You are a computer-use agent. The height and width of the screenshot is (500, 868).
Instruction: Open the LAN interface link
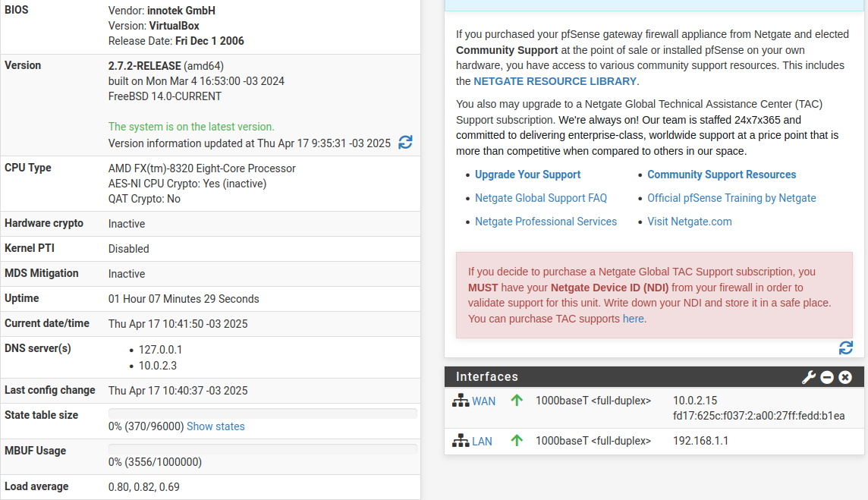point(482,442)
